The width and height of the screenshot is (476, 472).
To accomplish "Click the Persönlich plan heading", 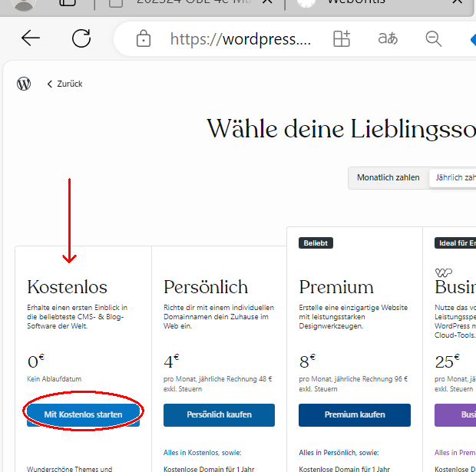I will [206, 287].
